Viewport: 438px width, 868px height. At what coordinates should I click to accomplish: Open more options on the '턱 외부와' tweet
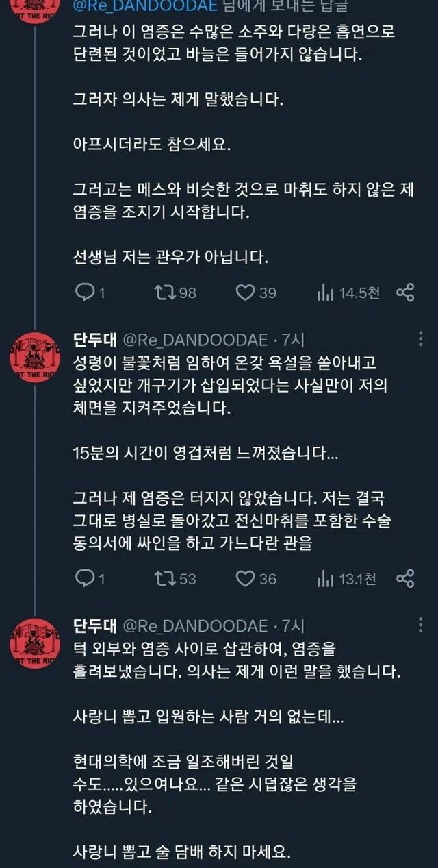pyautogui.click(x=420, y=625)
